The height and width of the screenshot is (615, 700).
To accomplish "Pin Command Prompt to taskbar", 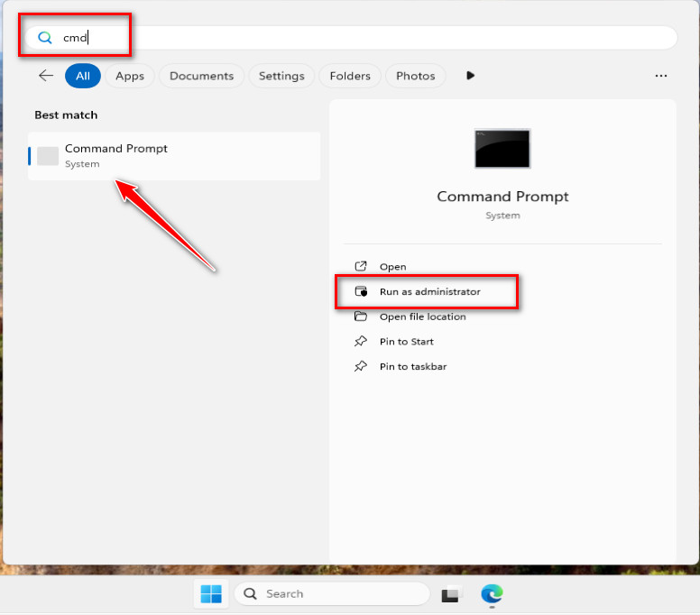I will click(412, 367).
